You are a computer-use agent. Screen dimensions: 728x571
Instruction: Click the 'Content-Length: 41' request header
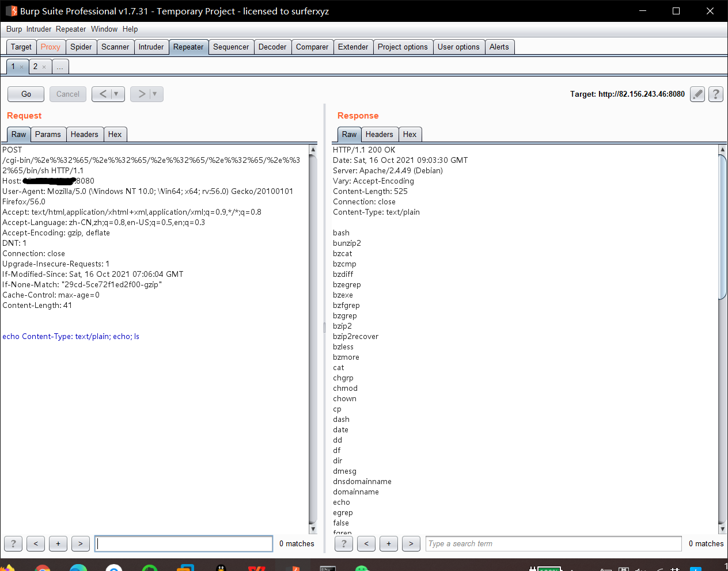coord(37,305)
